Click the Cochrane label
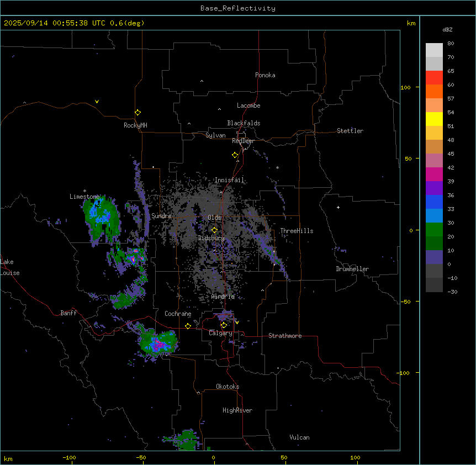 178,314
